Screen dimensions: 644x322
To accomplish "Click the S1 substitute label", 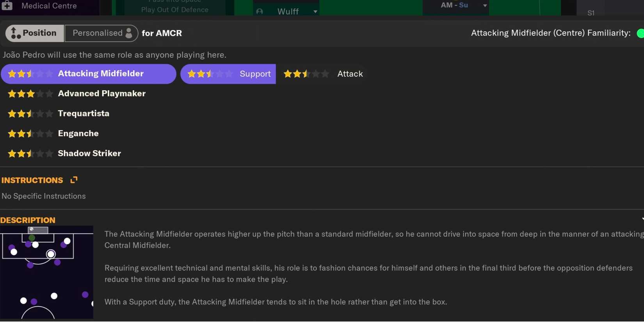I will click(x=591, y=13).
